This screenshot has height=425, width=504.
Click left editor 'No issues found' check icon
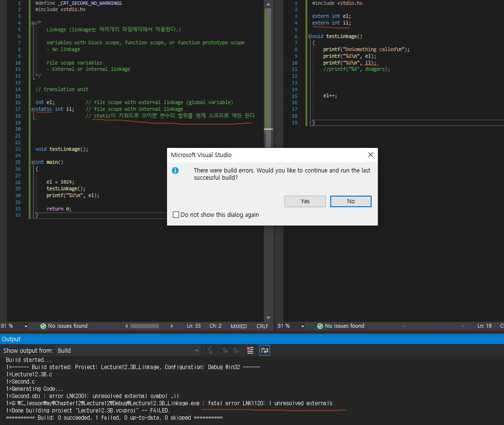point(43,326)
